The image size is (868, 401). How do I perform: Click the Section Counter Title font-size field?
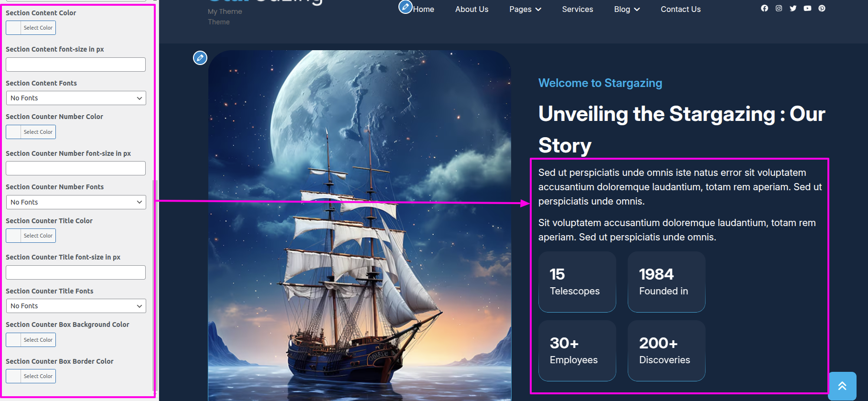click(x=75, y=272)
